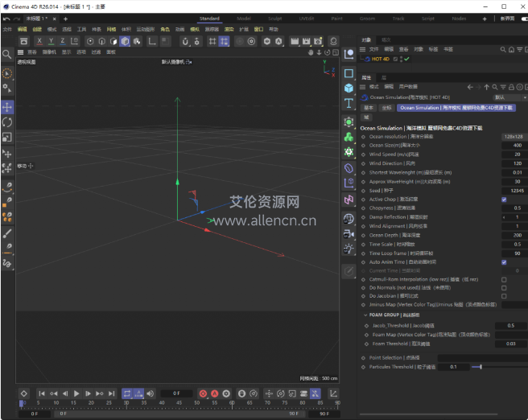The image size is (528, 420).
Task: Open the small button below the attribute tab row
Action: click(x=366, y=117)
